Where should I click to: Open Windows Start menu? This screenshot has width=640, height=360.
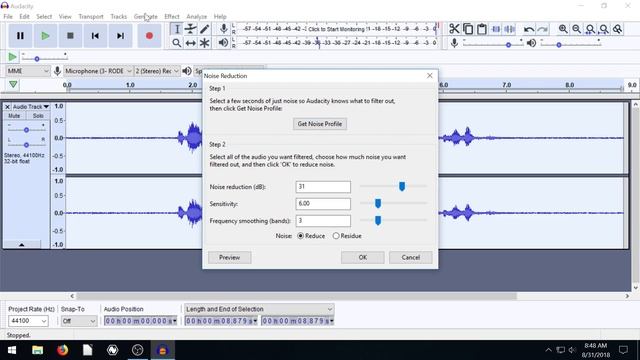pyautogui.click(x=12, y=350)
